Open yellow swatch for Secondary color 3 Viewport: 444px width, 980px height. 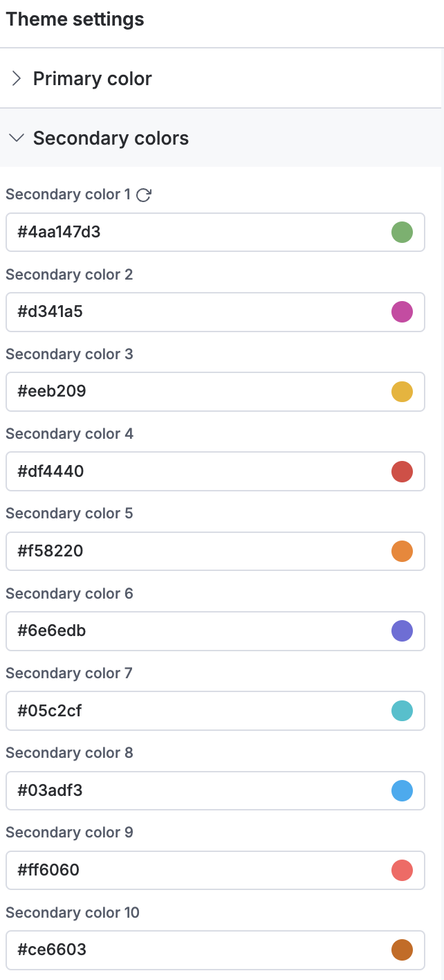point(402,392)
